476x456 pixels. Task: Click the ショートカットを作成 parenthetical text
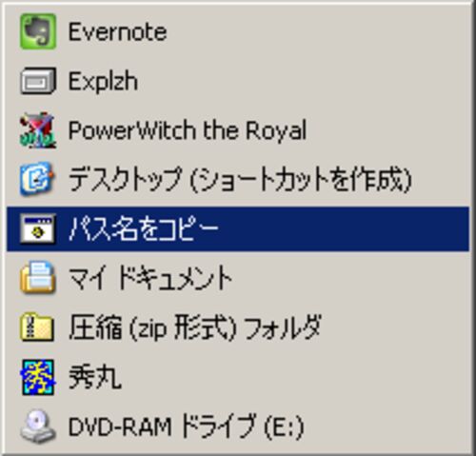(x=301, y=180)
